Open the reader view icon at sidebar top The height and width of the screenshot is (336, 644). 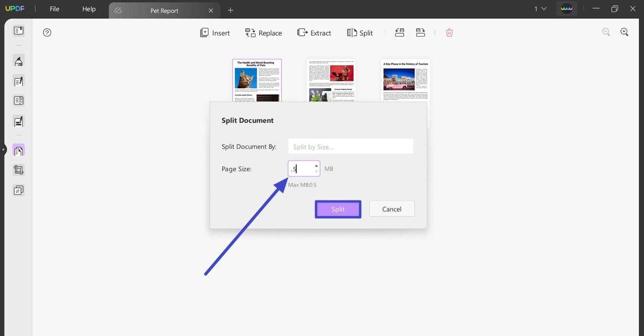(18, 31)
